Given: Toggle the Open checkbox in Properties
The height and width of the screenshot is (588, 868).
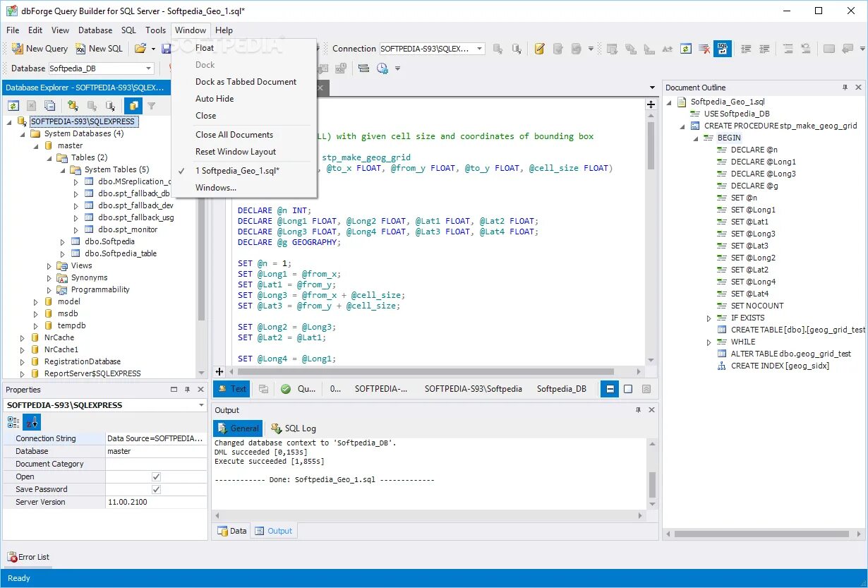Looking at the screenshot, I should (156, 476).
